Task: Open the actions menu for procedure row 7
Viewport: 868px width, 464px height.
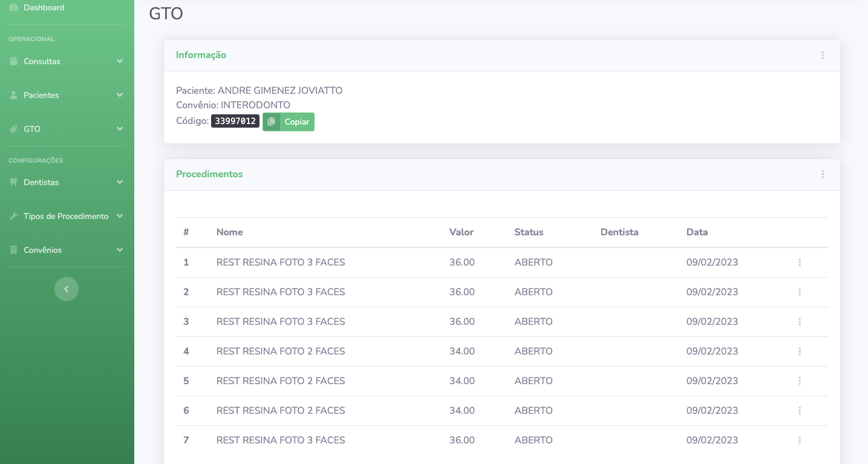Action: [x=799, y=440]
